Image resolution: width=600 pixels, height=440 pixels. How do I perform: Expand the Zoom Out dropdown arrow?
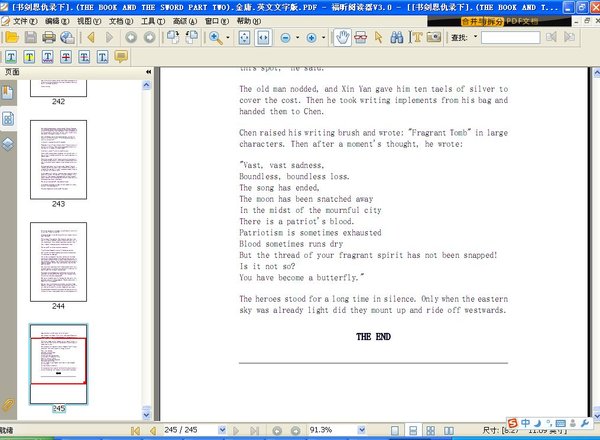click(x=297, y=37)
